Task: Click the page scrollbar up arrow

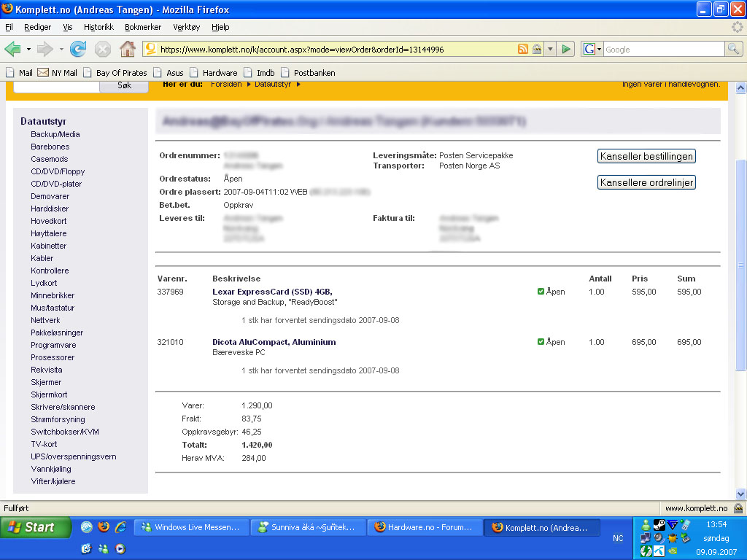Action: click(x=740, y=88)
